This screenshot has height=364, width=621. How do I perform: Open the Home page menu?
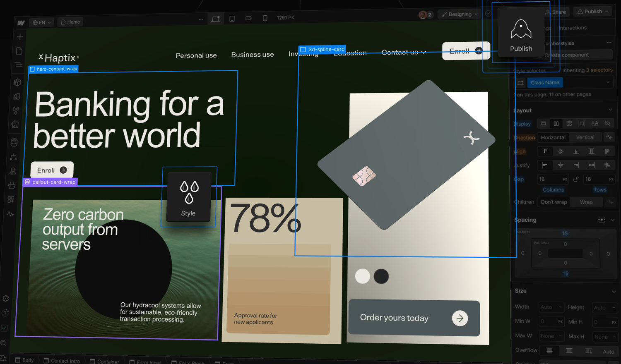coord(70,22)
